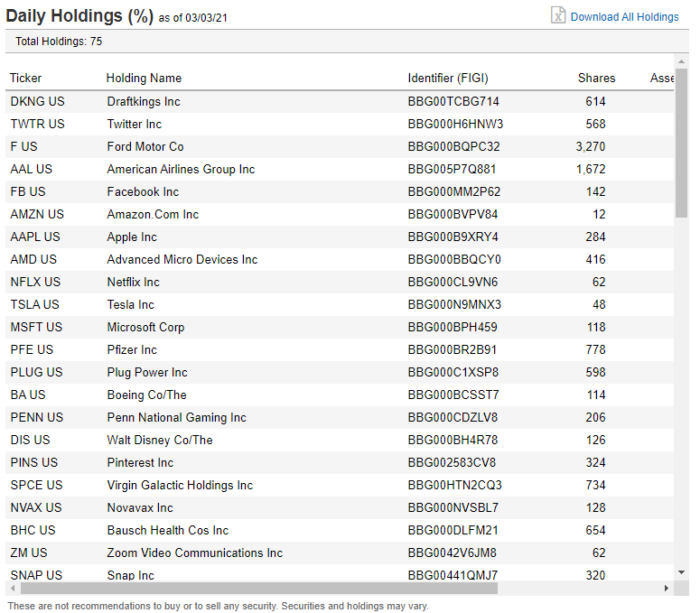Click Pinterest Inc holding name
This screenshot has width=700, height=613.
coord(140,462)
